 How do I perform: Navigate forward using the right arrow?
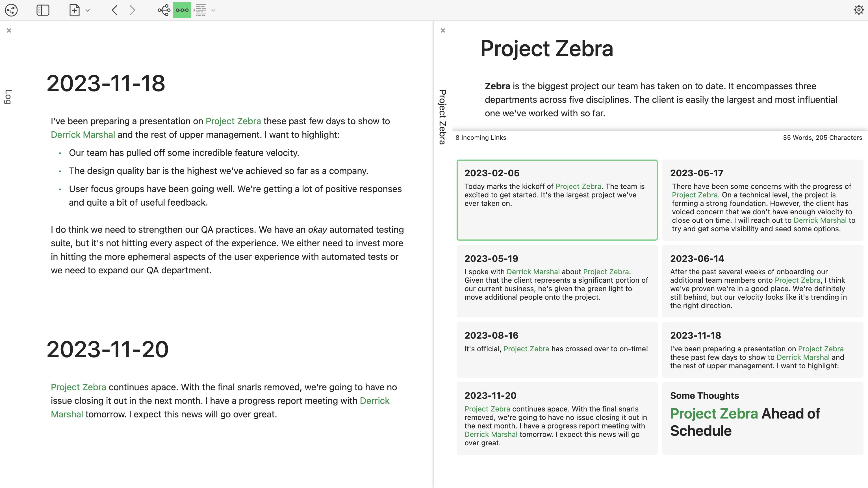(x=131, y=10)
